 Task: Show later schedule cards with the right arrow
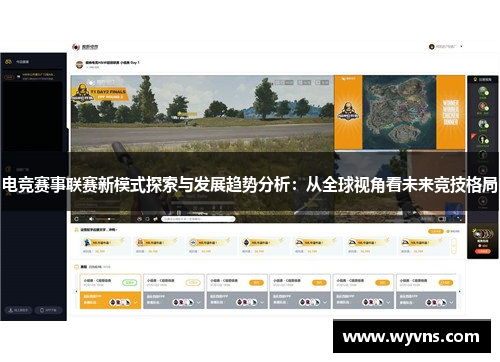click(x=459, y=292)
